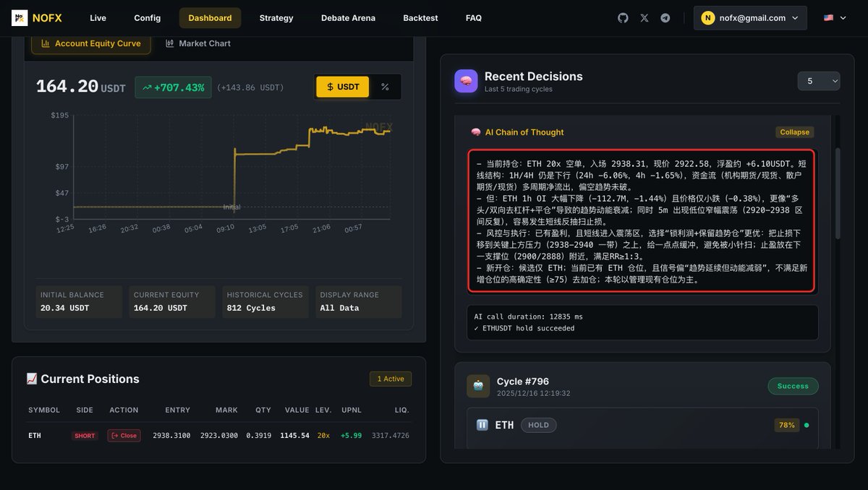Click the liquidation price 3317.4726
This screenshot has height=490, width=868.
click(x=391, y=436)
